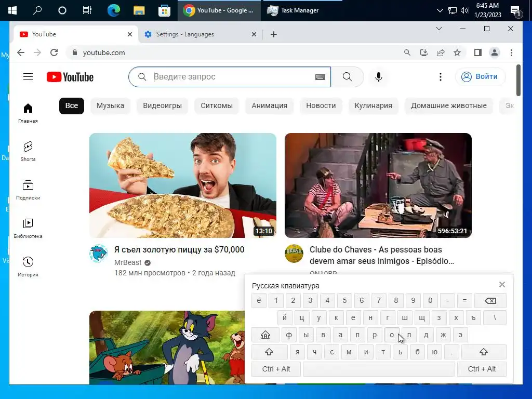Image resolution: width=532 pixels, height=399 pixels.
Task: Click the Clube do Chaves channel avatar
Action: [294, 254]
